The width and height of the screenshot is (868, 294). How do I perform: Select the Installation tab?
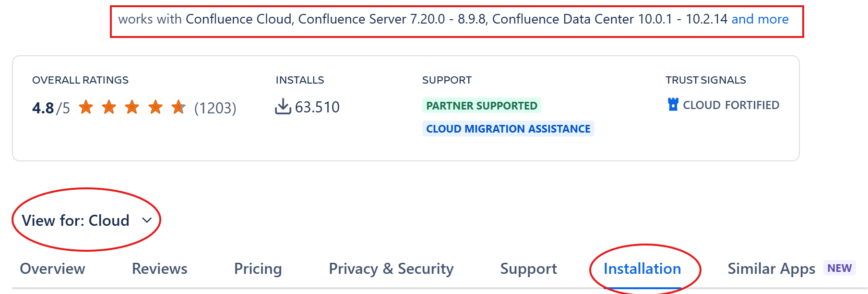pos(642,269)
